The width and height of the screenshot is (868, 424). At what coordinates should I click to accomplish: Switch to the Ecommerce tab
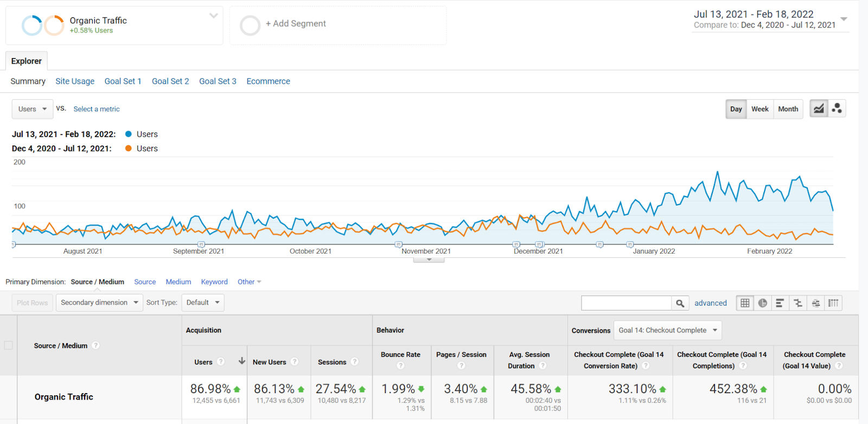[268, 81]
